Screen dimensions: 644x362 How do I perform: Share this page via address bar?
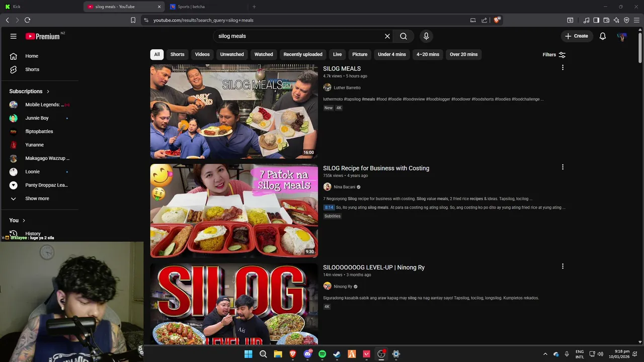click(484, 20)
